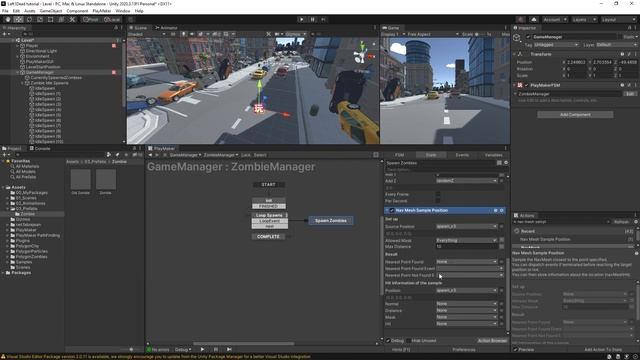Screen dimensions: 640x360
Task: Click the Position X field in Transform
Action: pyautogui.click(x=577, y=62)
